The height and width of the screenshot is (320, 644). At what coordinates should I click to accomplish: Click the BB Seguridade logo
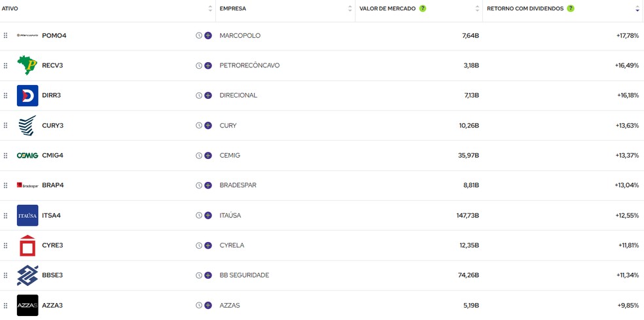(x=27, y=276)
